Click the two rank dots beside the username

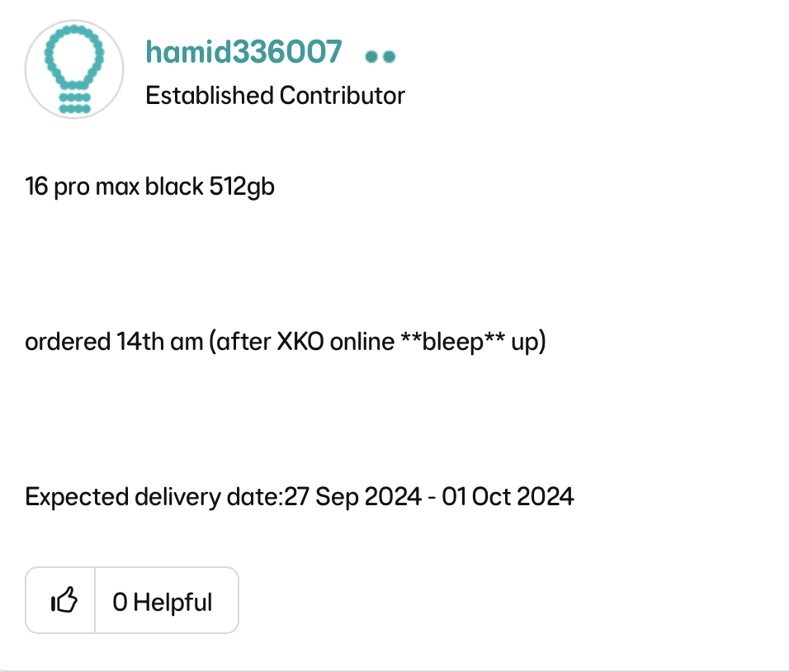coord(380,56)
